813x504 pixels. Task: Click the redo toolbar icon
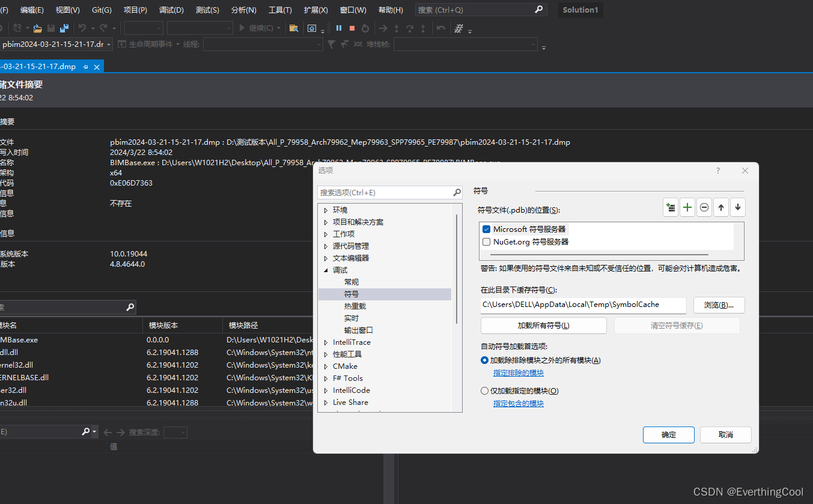[103, 28]
